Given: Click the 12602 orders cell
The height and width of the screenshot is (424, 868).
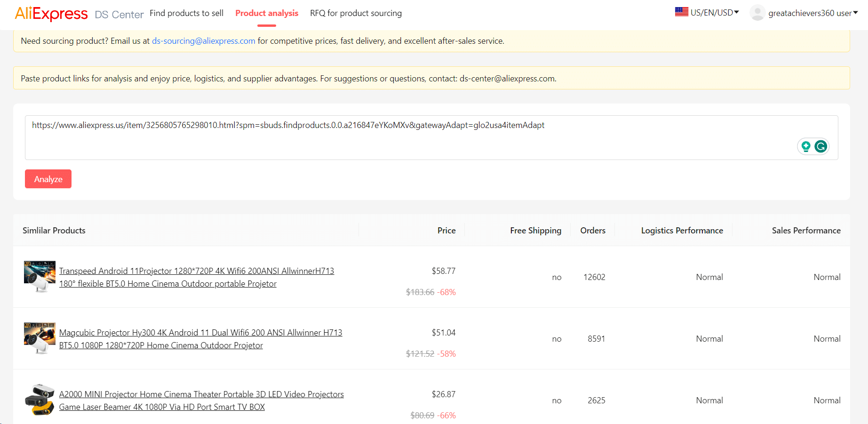Looking at the screenshot, I should (x=594, y=277).
